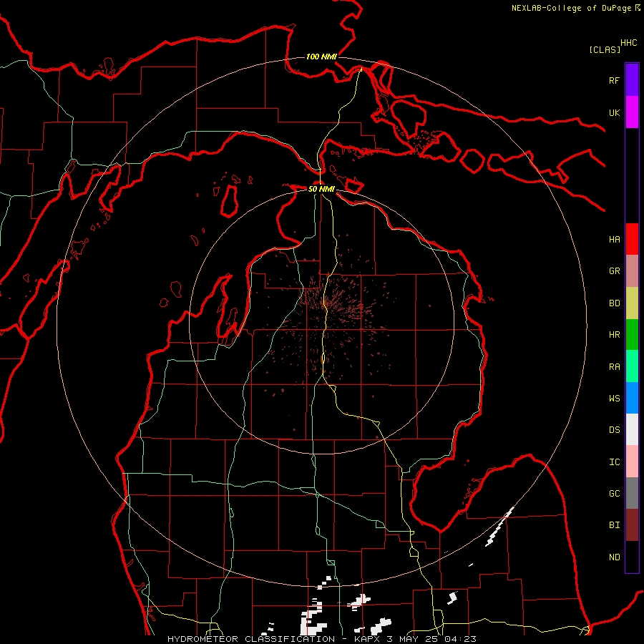Click the "NEXLAB-College of DuPage" credit text
Viewport: 644px width, 644px height.
tap(571, 8)
